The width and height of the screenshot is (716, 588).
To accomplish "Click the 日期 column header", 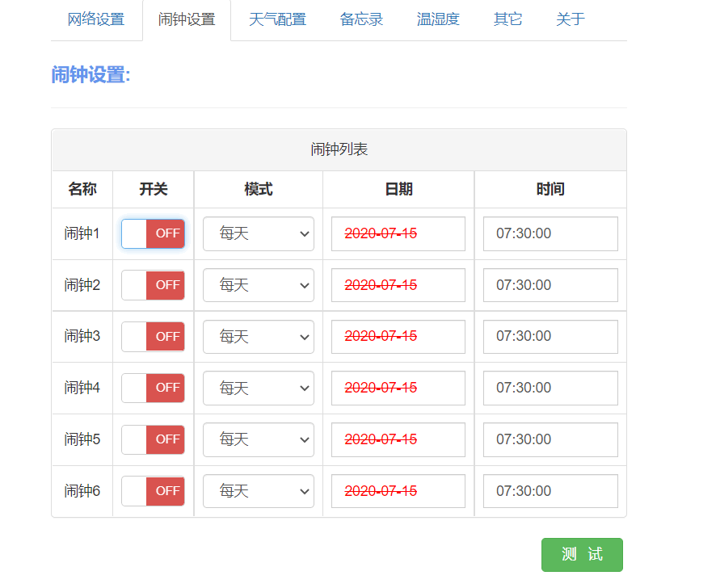I will tap(398, 189).
